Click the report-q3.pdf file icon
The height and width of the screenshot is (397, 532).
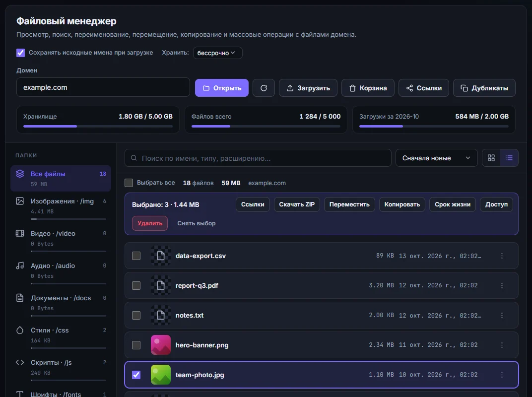(x=161, y=286)
